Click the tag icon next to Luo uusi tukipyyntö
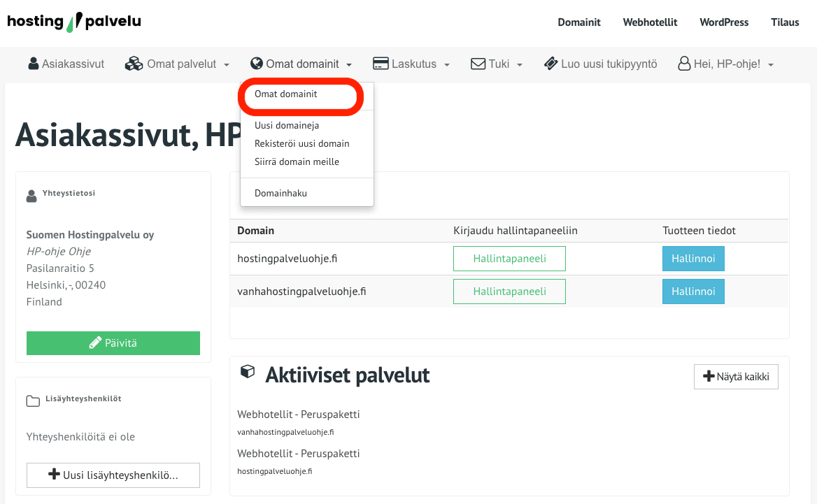817x504 pixels. click(x=550, y=63)
